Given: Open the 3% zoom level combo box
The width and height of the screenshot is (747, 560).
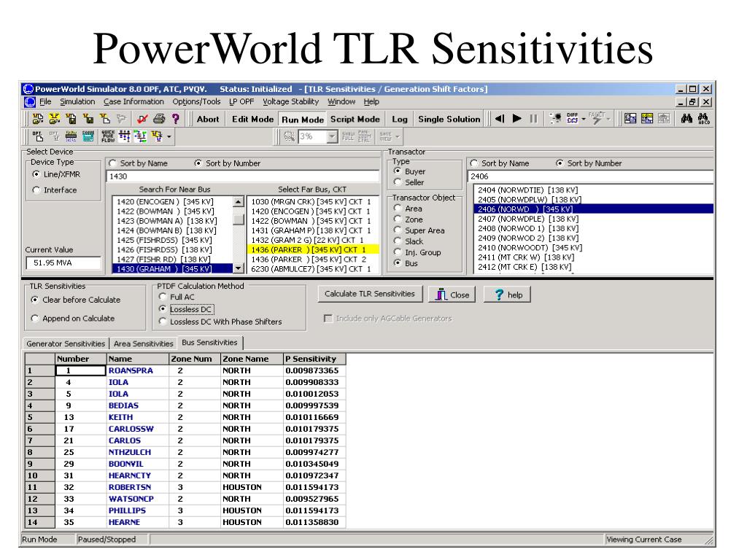Looking at the screenshot, I should pyautogui.click(x=332, y=136).
